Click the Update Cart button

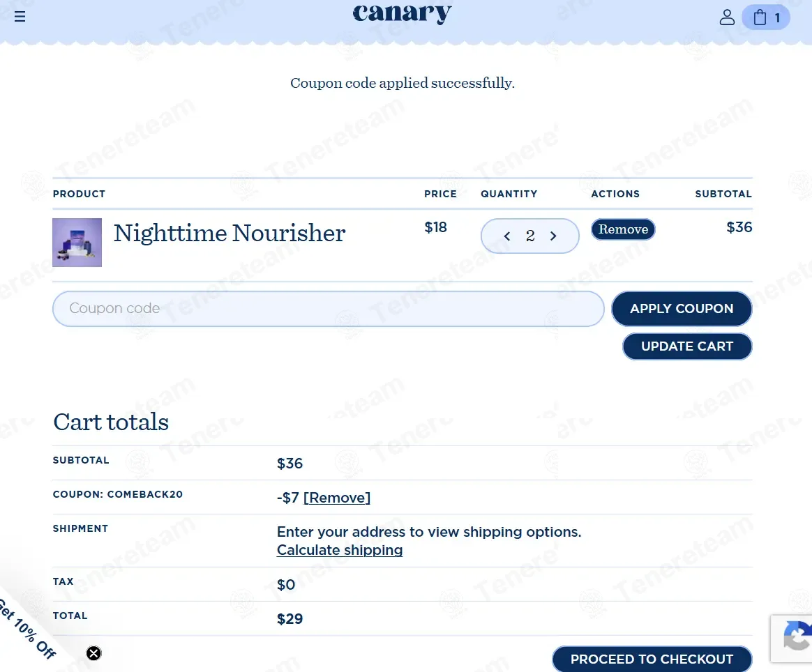click(x=686, y=346)
